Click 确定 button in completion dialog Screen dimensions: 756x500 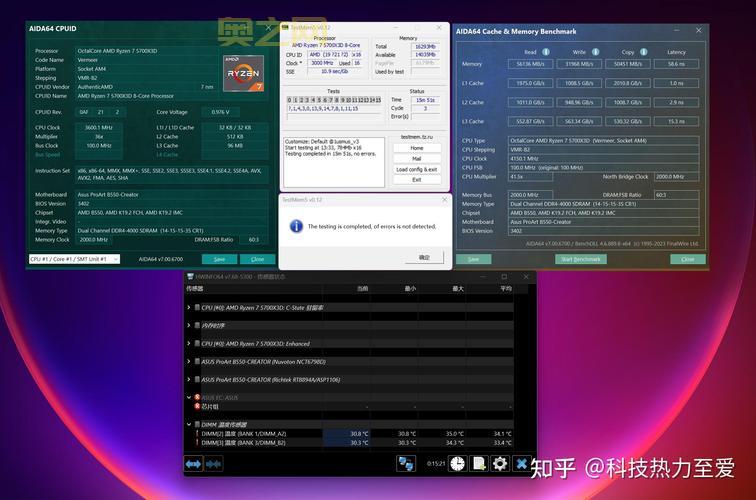424,257
